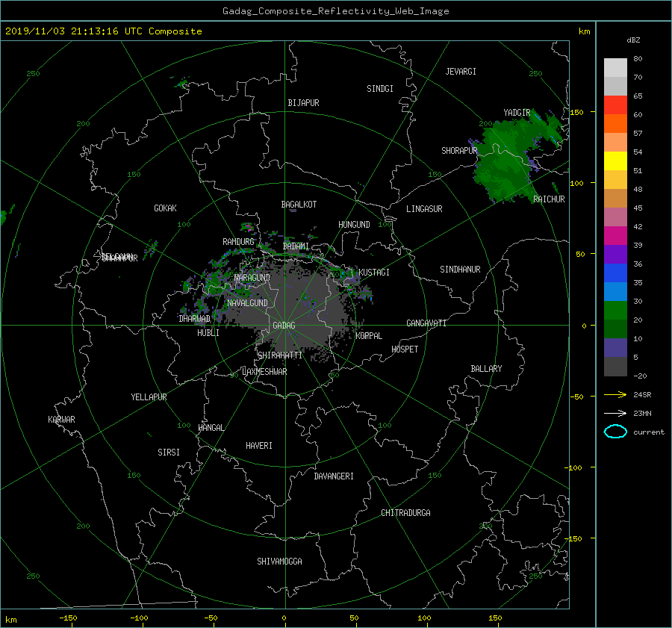Screen dimensions: 672x628
Task: Click the 100 tick on bottom axis
Action: tap(424, 618)
